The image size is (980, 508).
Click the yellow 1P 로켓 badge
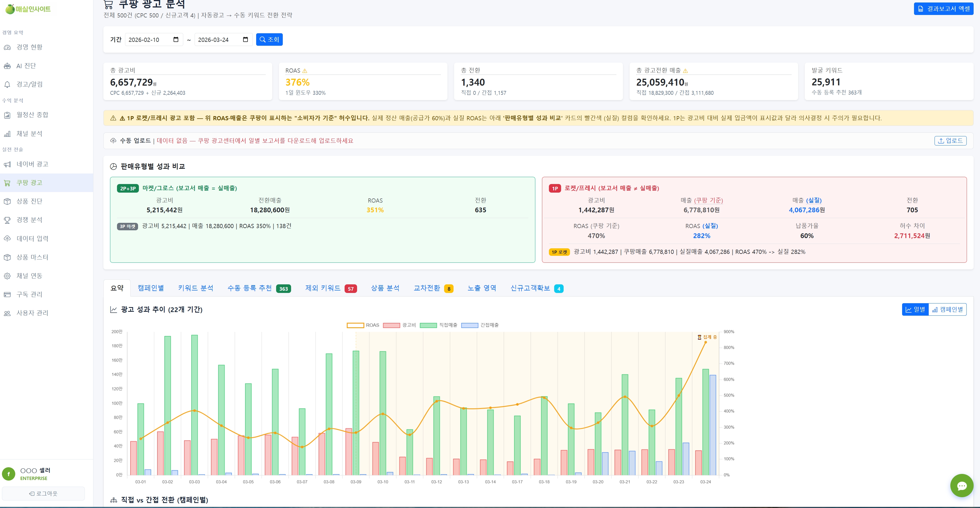coord(559,252)
